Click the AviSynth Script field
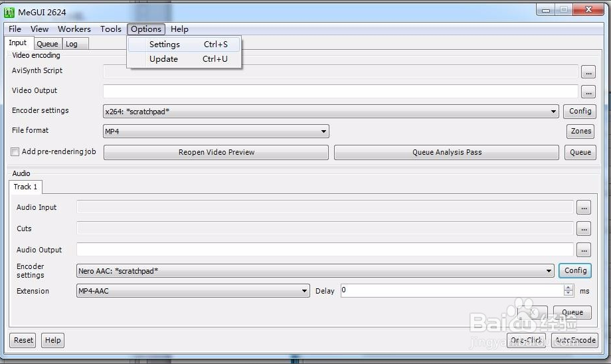 point(341,72)
